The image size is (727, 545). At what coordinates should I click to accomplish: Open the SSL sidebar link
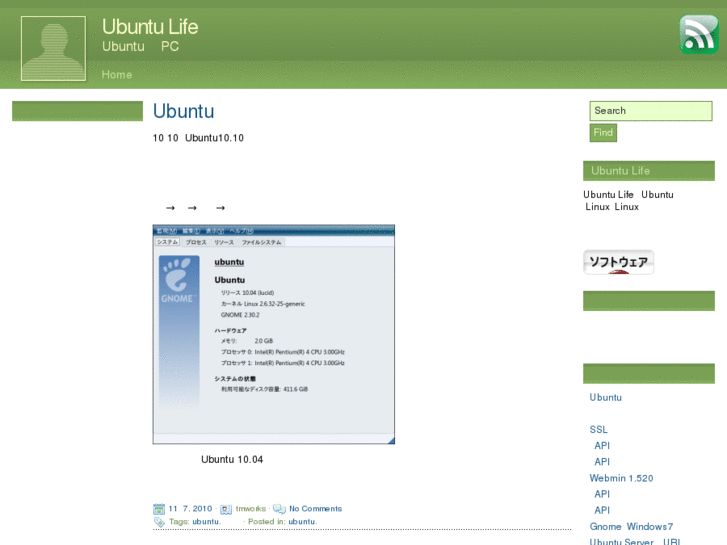pos(599,430)
